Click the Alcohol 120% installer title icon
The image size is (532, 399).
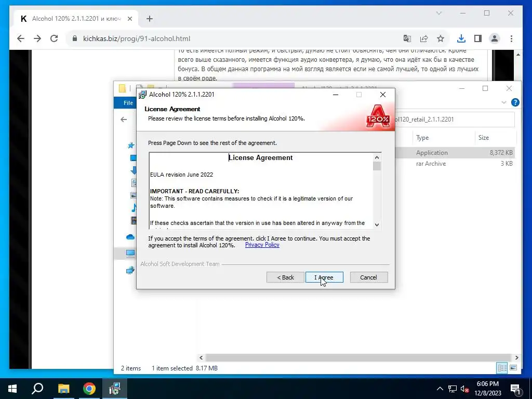(x=142, y=95)
